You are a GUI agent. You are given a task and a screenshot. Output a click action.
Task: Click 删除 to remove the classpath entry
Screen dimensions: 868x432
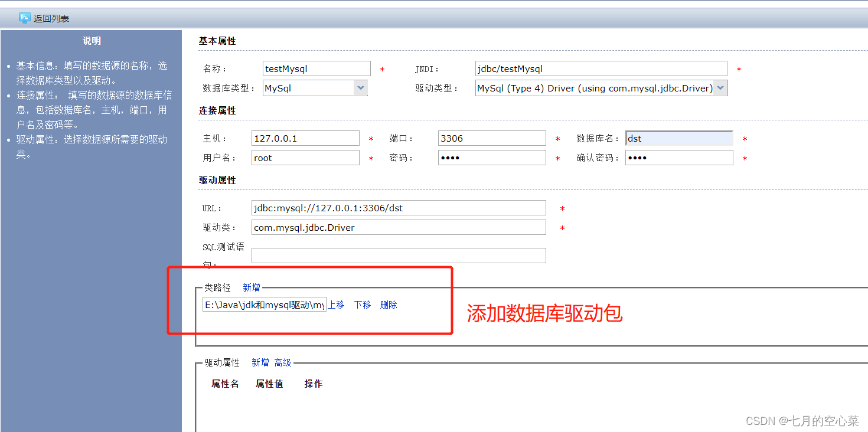(x=388, y=305)
